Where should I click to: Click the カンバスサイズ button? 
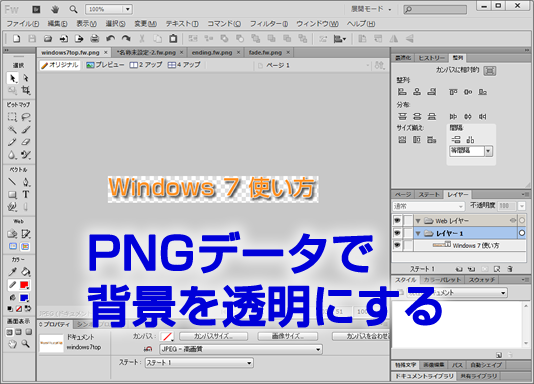coord(214,336)
